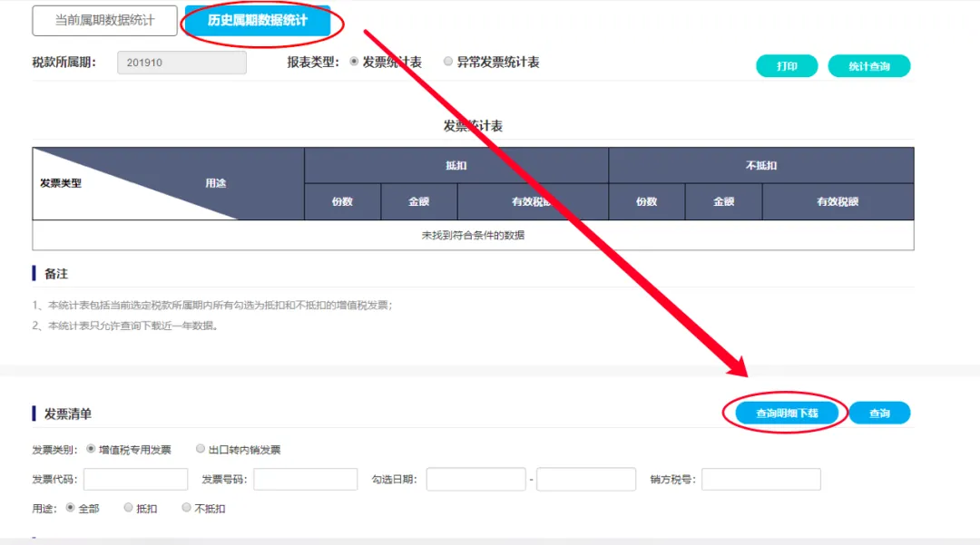Focus the 销方税号 input field
The height and width of the screenshot is (545, 980).
tap(761, 480)
